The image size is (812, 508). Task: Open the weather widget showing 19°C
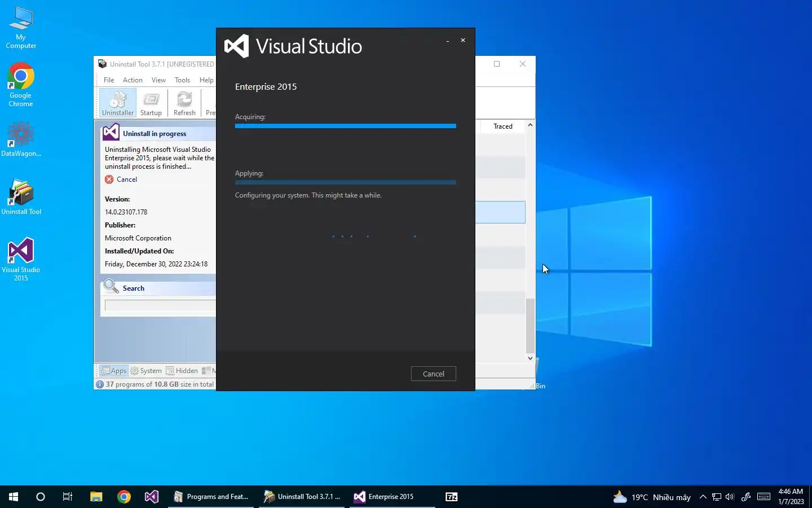652,497
